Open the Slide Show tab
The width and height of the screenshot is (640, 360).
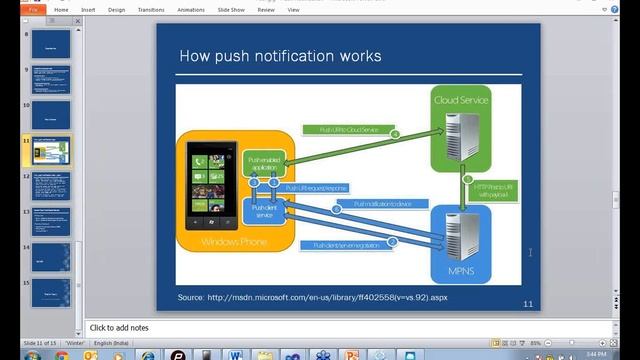pos(231,10)
